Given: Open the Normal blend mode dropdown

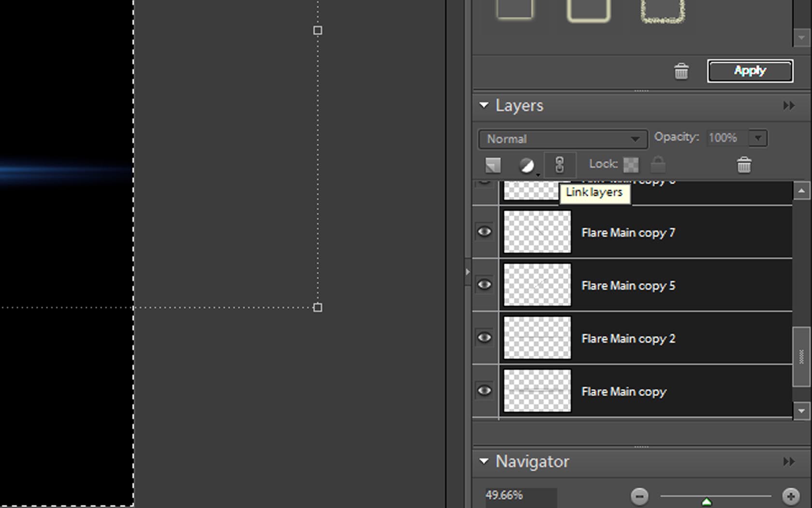Looking at the screenshot, I should tap(563, 139).
